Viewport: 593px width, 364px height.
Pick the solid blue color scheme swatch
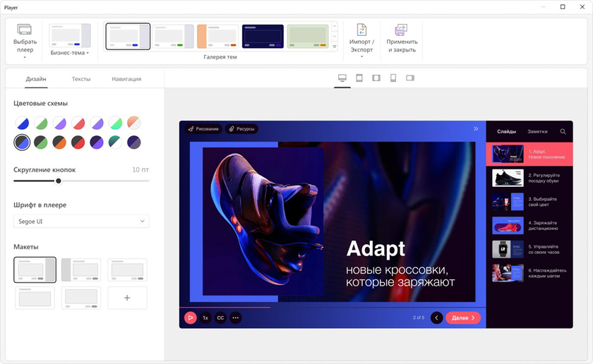pyautogui.click(x=23, y=123)
